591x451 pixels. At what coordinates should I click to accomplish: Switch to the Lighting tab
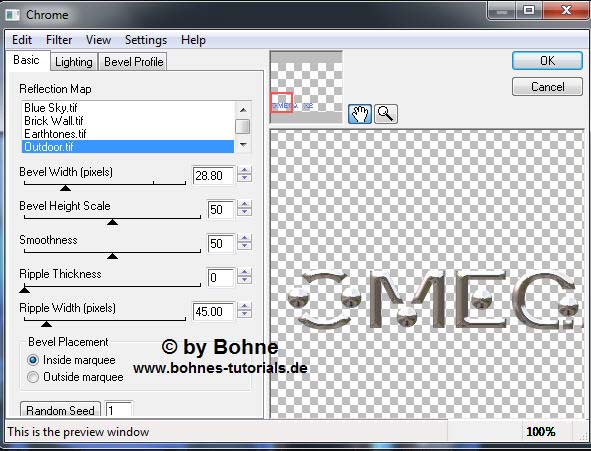[74, 62]
